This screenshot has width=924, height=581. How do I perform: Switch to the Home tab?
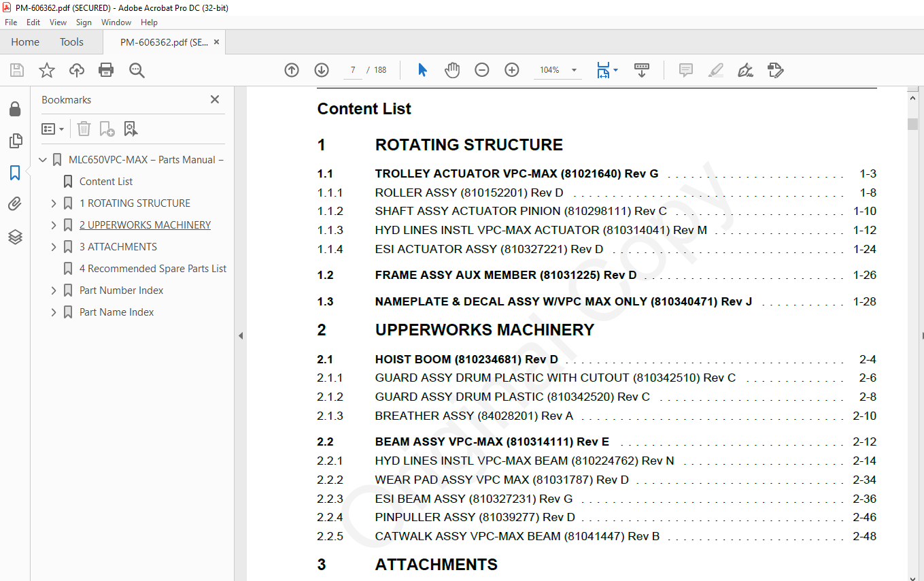[x=25, y=42]
